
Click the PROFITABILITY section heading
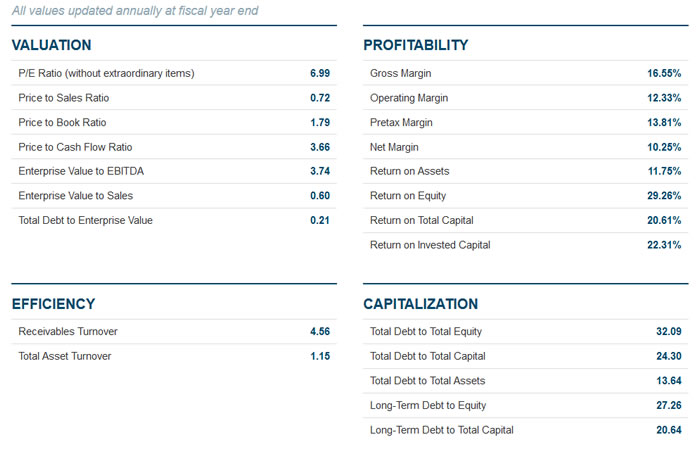click(x=416, y=45)
